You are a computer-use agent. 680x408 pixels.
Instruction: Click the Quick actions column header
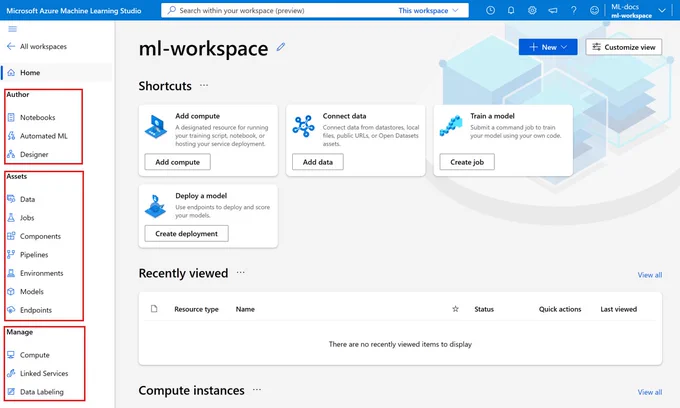tap(560, 309)
